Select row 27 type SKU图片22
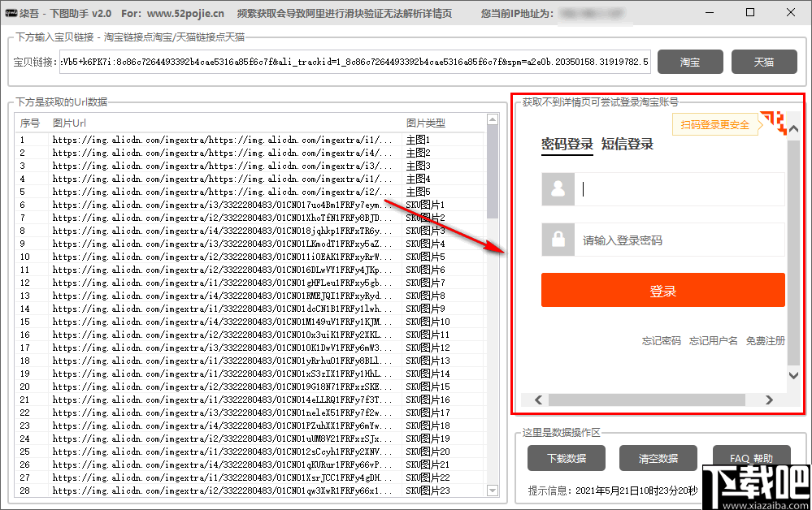The height and width of the screenshot is (510, 812). (251, 478)
